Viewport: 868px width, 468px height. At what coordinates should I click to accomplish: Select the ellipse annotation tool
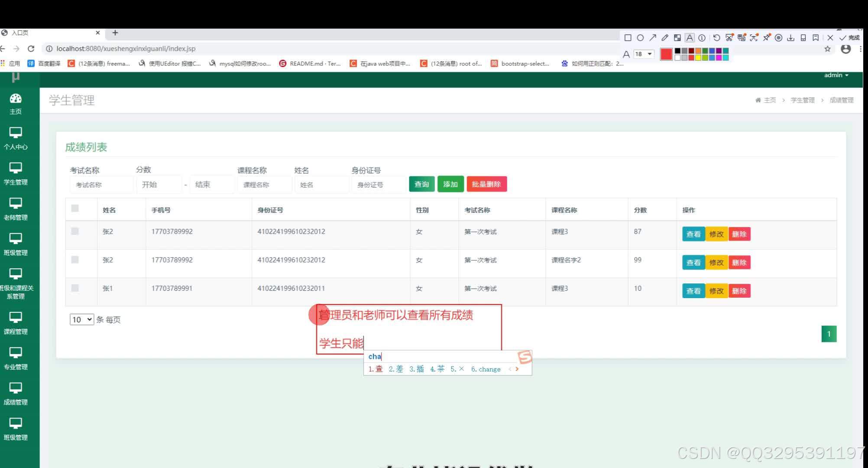640,38
